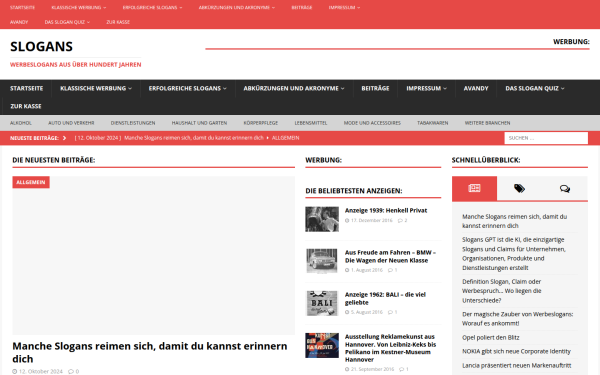
Task: Click the Suchen search field
Action: tap(546, 138)
